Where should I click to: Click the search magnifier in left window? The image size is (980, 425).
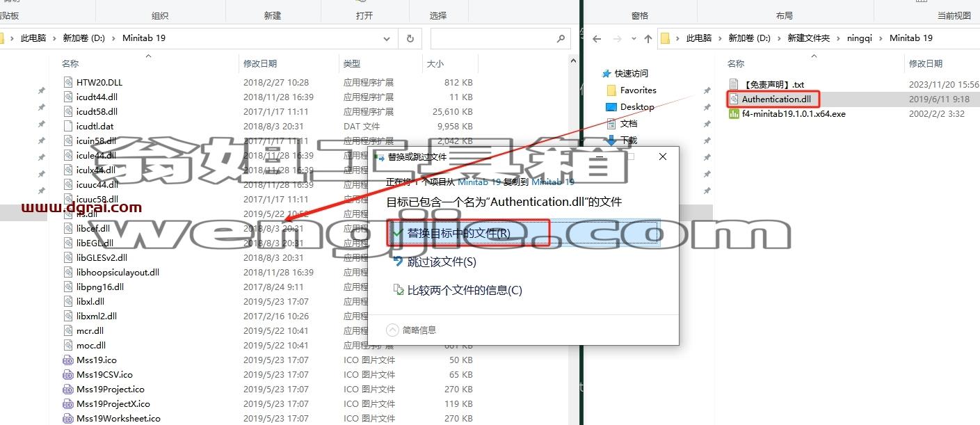(561, 38)
